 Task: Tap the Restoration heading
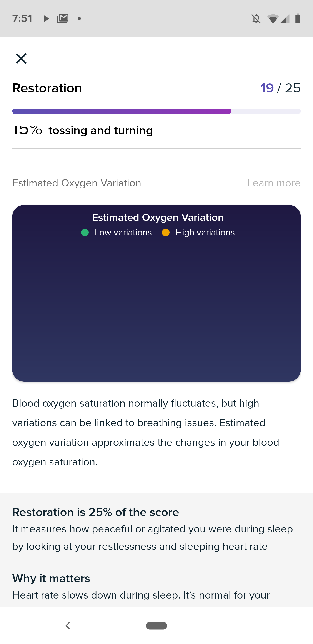47,88
